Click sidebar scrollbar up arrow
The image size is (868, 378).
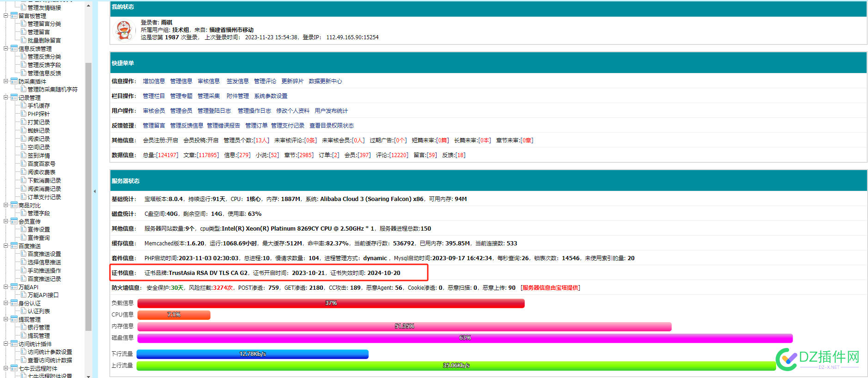tap(88, 6)
